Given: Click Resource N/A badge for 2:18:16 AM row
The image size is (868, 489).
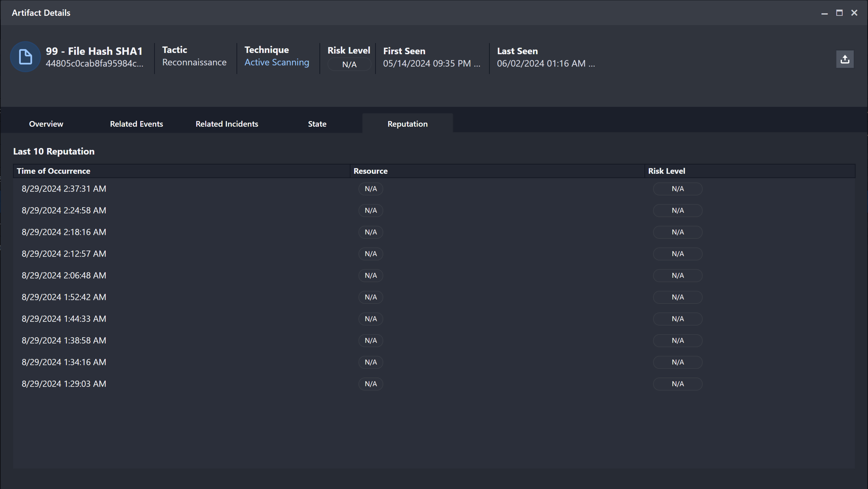Looking at the screenshot, I should coord(371,232).
